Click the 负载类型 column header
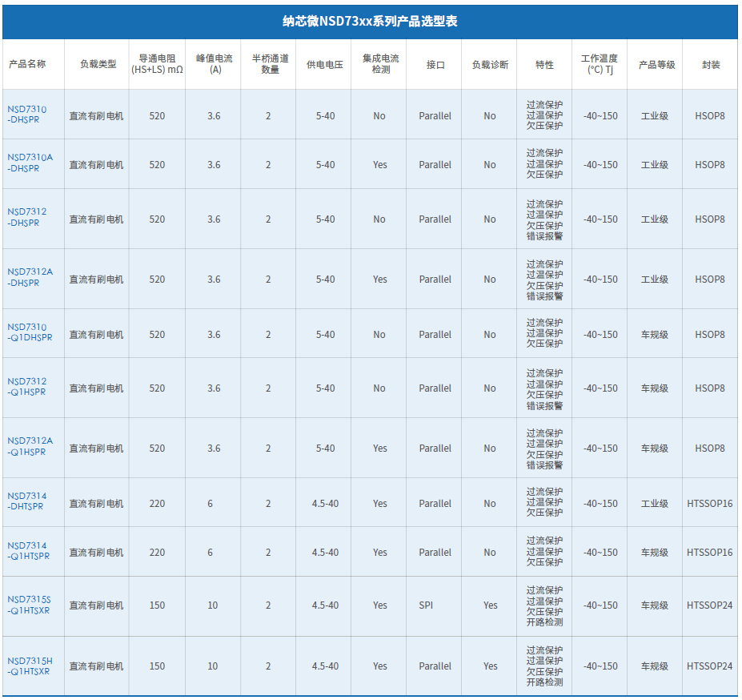742x700 pixels. [x=98, y=64]
